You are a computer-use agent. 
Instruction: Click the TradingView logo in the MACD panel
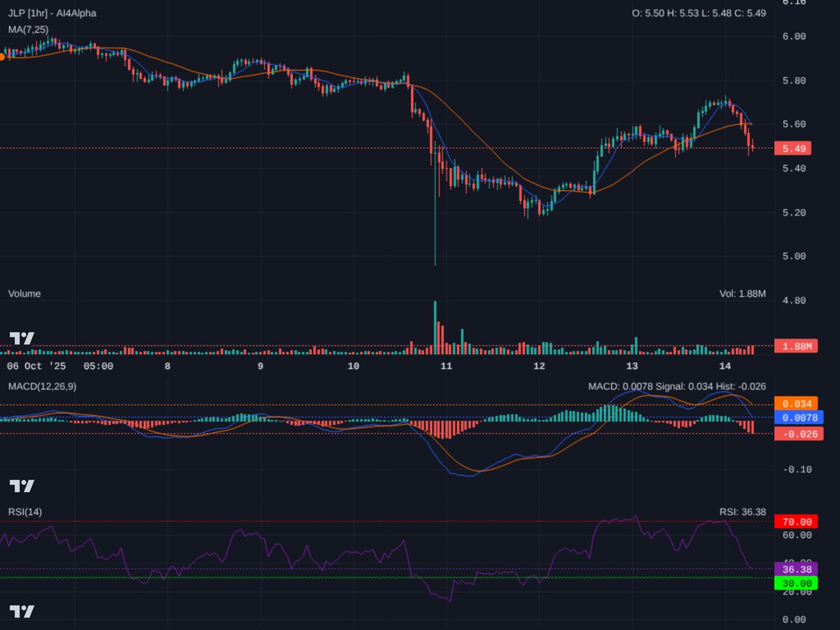pyautogui.click(x=21, y=484)
